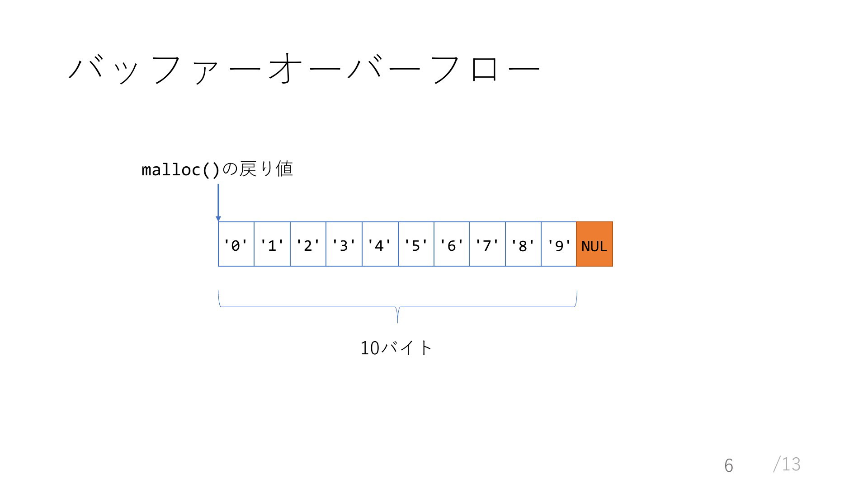Select the cell containing '9'

(559, 244)
